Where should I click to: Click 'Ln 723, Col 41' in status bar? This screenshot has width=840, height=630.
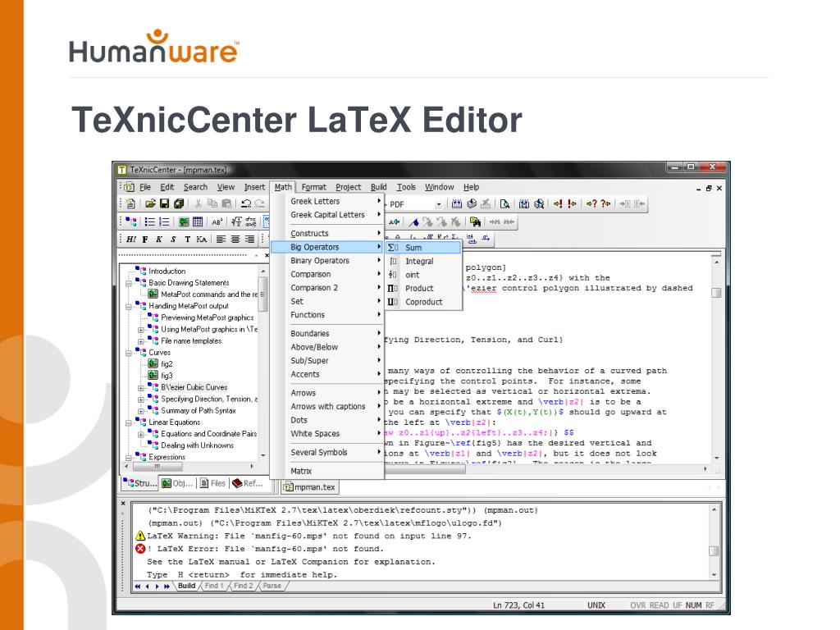point(518,605)
